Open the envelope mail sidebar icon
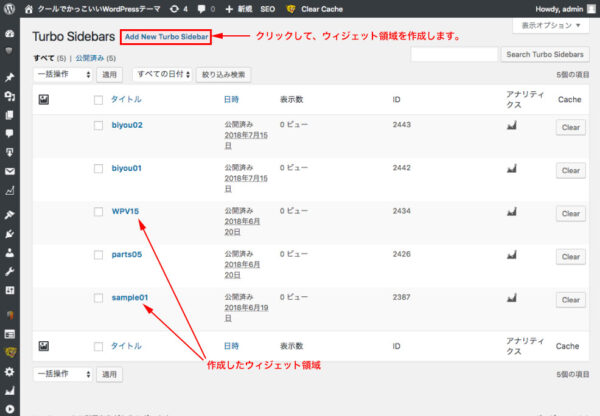 pos(10,171)
